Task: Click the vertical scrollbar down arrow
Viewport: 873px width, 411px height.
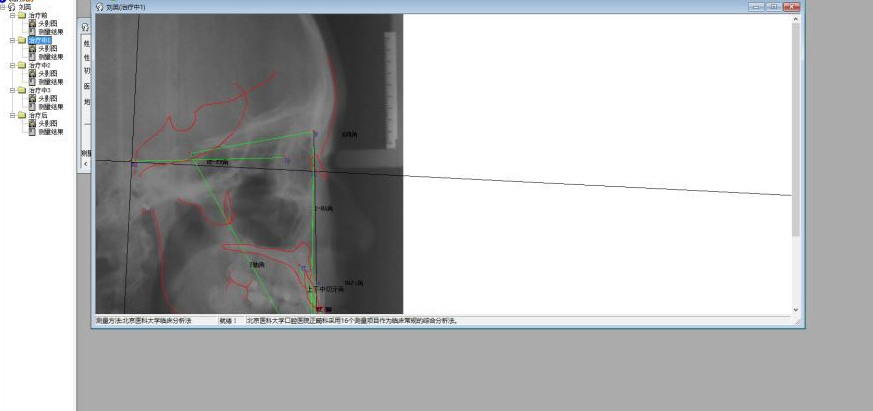Action: tap(796, 310)
